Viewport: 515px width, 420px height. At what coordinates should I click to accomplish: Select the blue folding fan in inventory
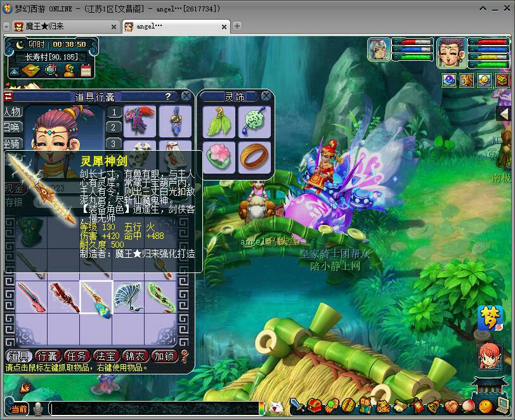tap(128, 297)
